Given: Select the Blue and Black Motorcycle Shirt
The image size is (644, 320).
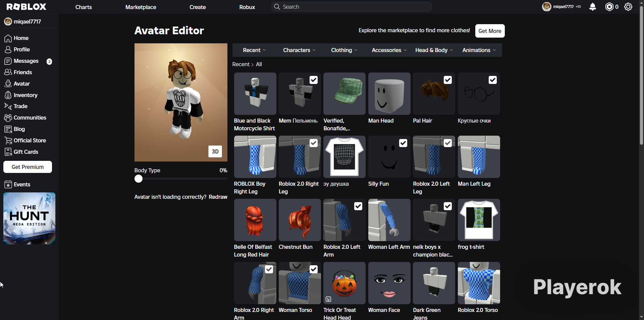Looking at the screenshot, I should (x=255, y=94).
